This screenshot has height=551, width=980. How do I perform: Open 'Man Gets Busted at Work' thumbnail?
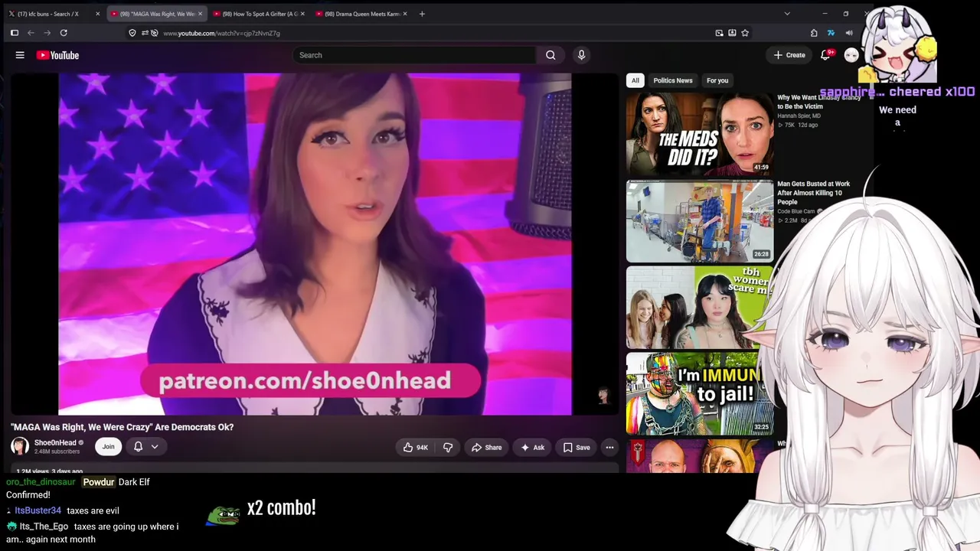(x=700, y=221)
